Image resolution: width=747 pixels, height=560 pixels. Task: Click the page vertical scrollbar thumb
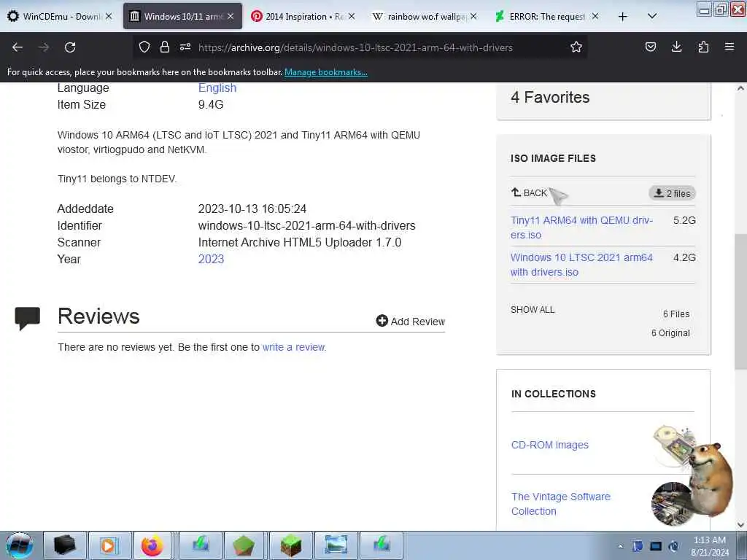pos(740,301)
